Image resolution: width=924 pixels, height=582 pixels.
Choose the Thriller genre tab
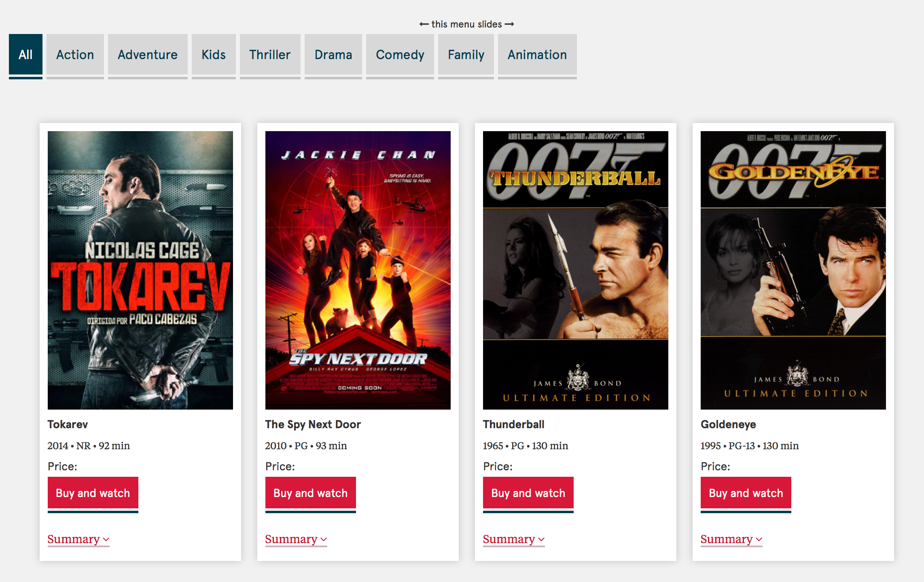269,55
